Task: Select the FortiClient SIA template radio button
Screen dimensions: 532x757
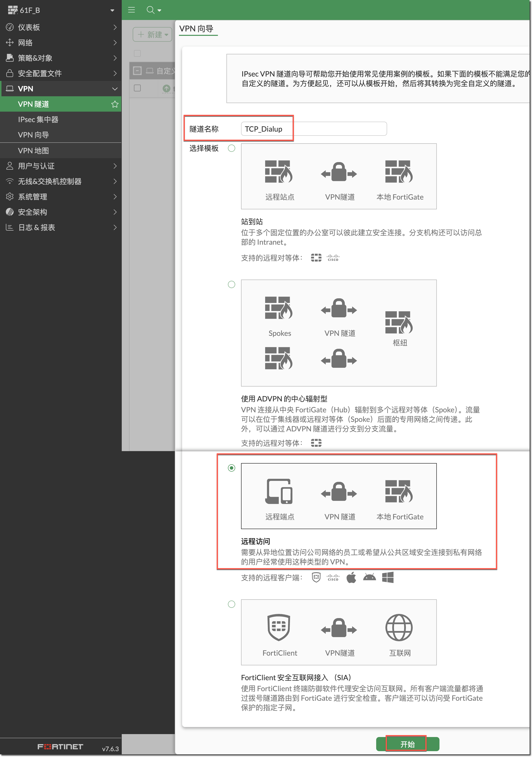Action: pyautogui.click(x=232, y=604)
